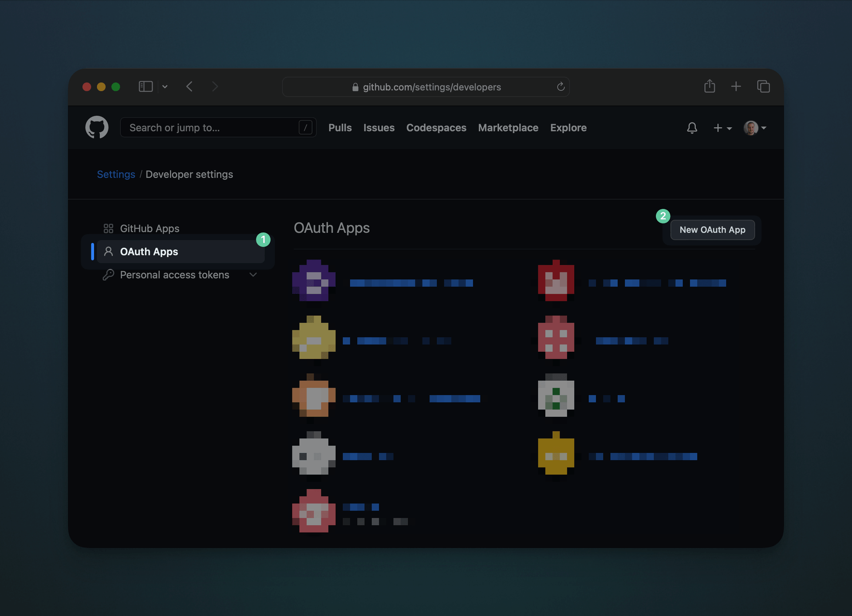
Task: Open a new Safari tab with plus
Action: pos(736,86)
